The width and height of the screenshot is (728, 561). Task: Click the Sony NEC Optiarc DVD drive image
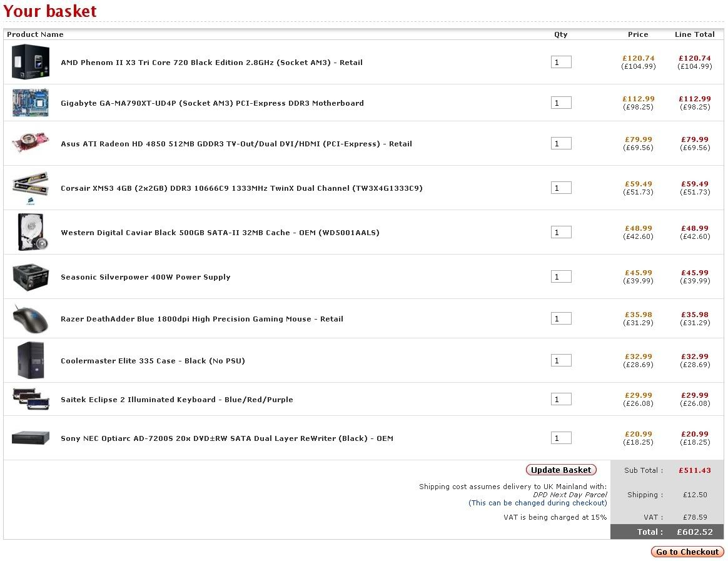point(31,438)
